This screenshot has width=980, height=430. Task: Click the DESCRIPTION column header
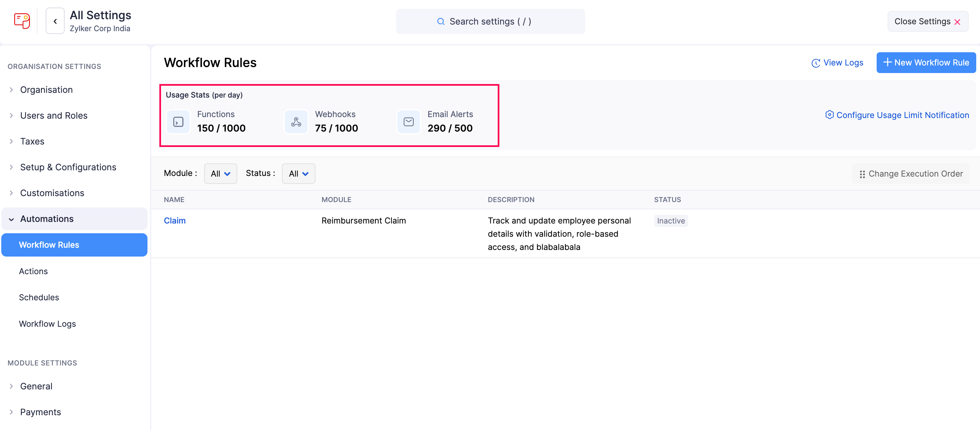(511, 200)
